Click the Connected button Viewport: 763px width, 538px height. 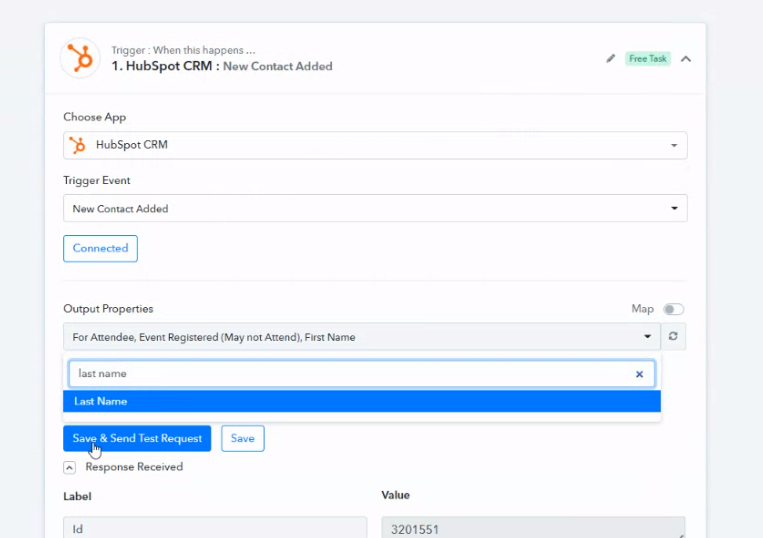(100, 248)
